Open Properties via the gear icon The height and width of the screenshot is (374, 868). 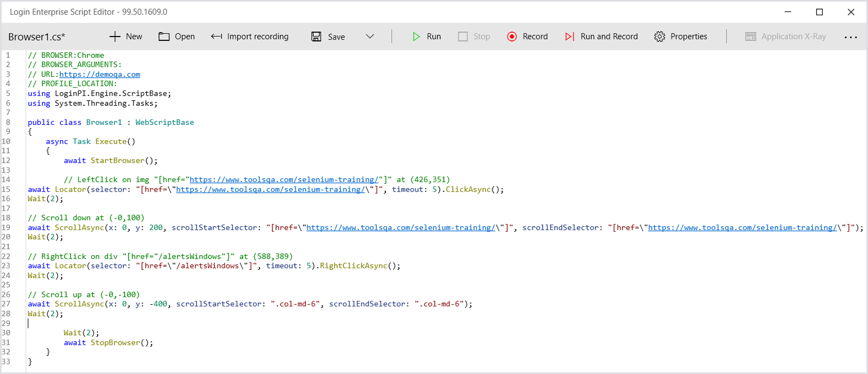point(660,37)
